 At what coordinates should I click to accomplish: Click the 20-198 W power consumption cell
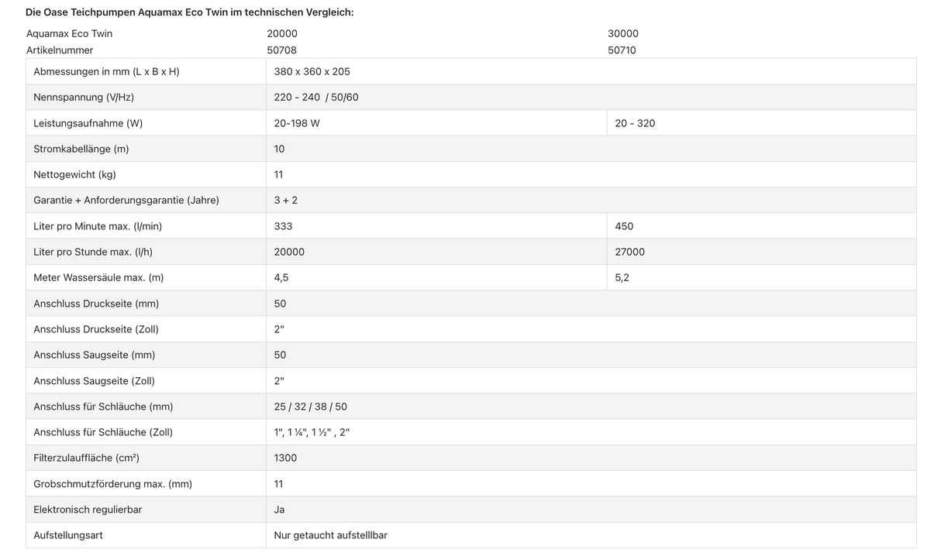tap(297, 123)
